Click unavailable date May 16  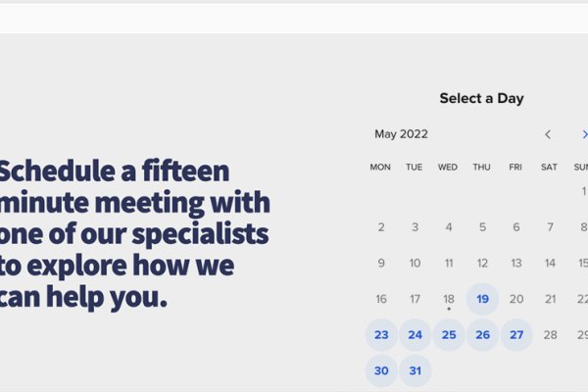pos(381,299)
